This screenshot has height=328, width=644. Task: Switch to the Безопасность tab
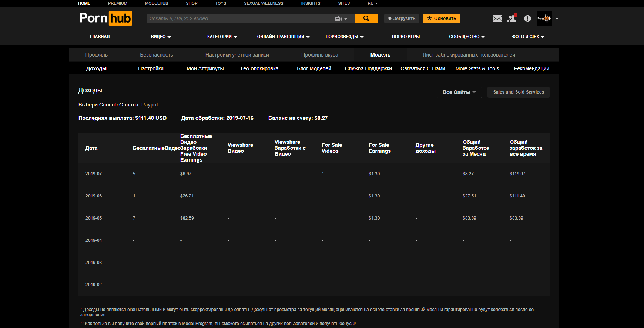156,55
